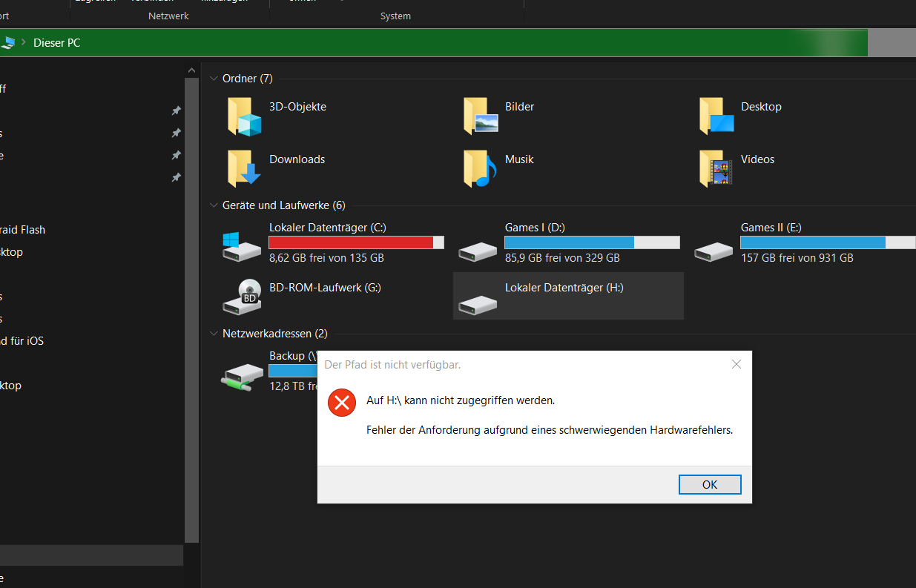Open the Musik folder icon
Screen dimensions: 916x588
[x=481, y=169]
